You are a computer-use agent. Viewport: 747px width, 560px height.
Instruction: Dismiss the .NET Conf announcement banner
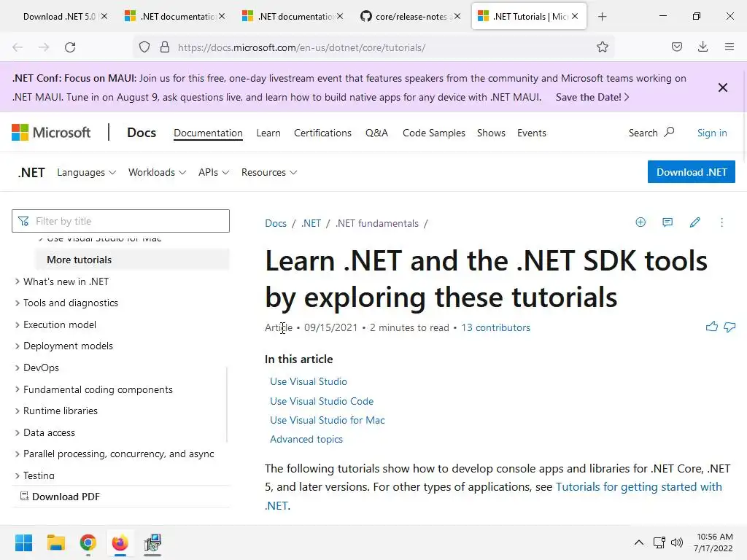point(722,87)
